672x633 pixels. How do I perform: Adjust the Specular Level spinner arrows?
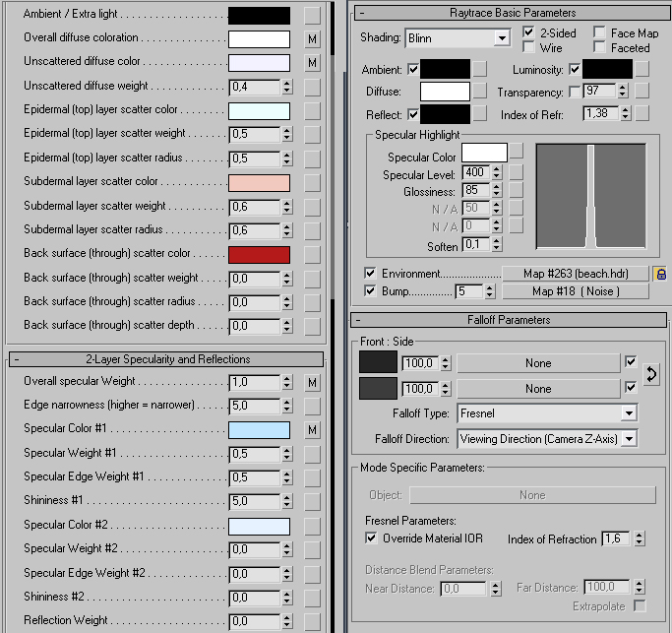pos(496,172)
